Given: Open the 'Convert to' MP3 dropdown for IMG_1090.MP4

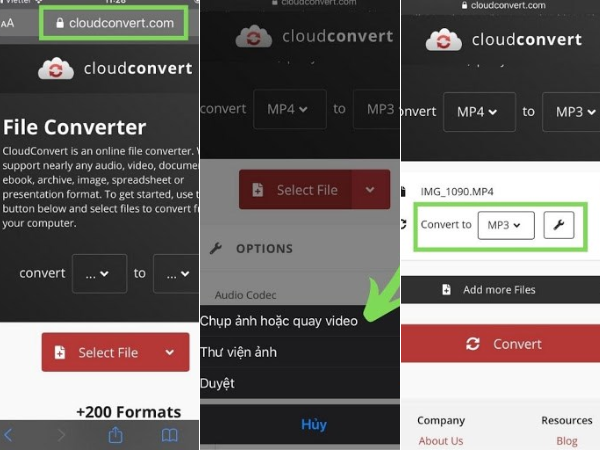Looking at the screenshot, I should click(x=505, y=226).
